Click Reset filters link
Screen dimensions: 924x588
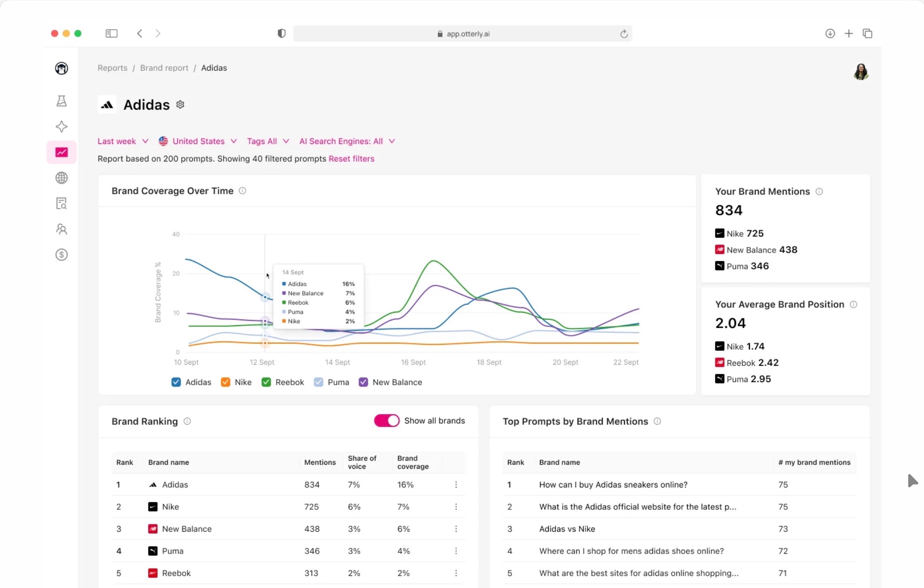(351, 159)
